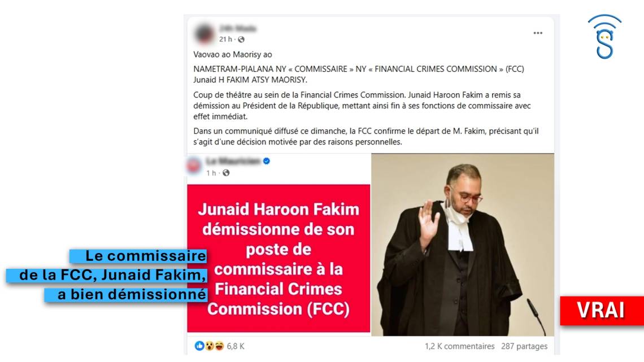Viewport: 644px width, 362px height.
Task: Click the blue headphone S logo
Action: [604, 37]
